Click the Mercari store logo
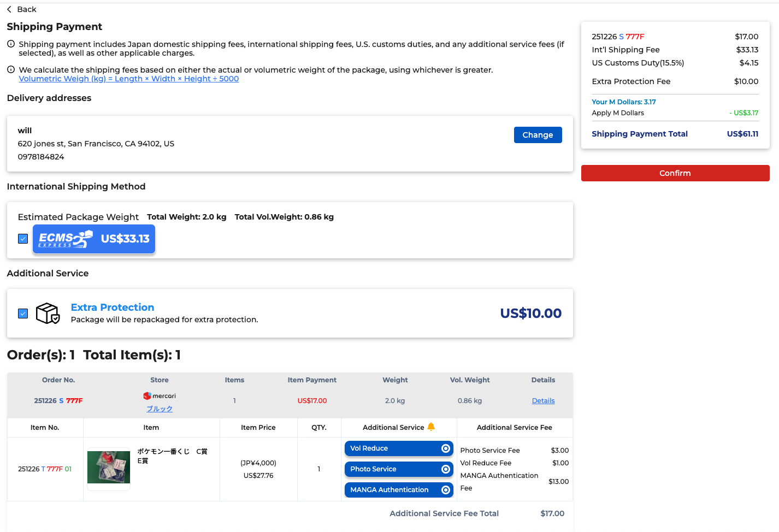779x532 pixels. pyautogui.click(x=160, y=396)
